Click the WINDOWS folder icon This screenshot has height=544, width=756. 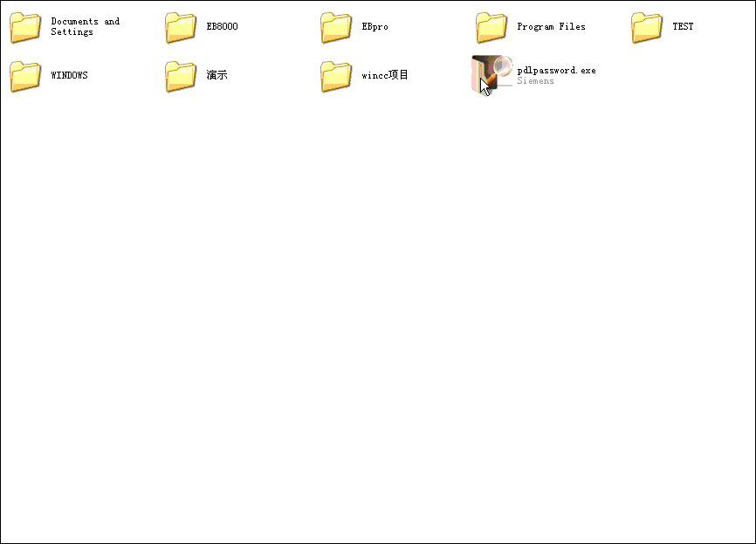[25, 77]
